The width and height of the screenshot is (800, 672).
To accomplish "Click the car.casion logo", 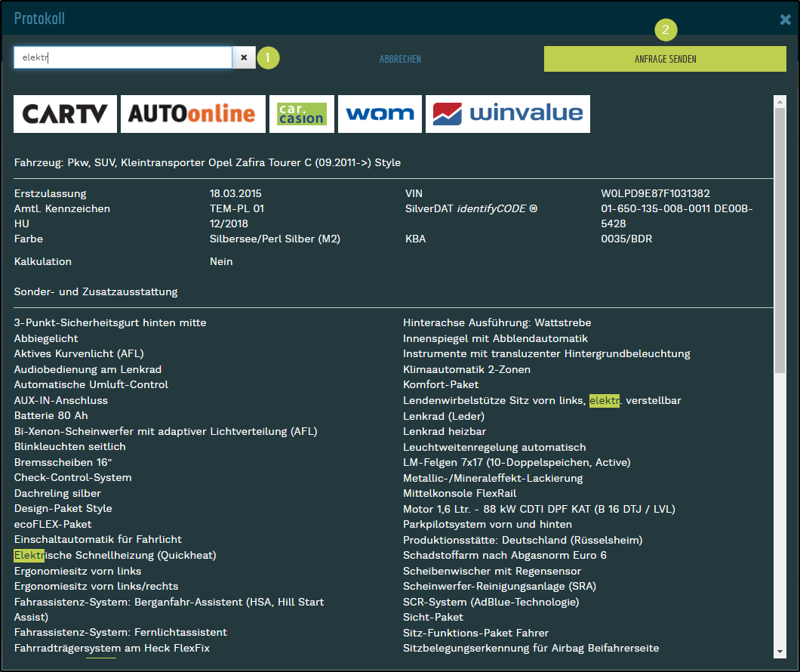I will pyautogui.click(x=301, y=114).
